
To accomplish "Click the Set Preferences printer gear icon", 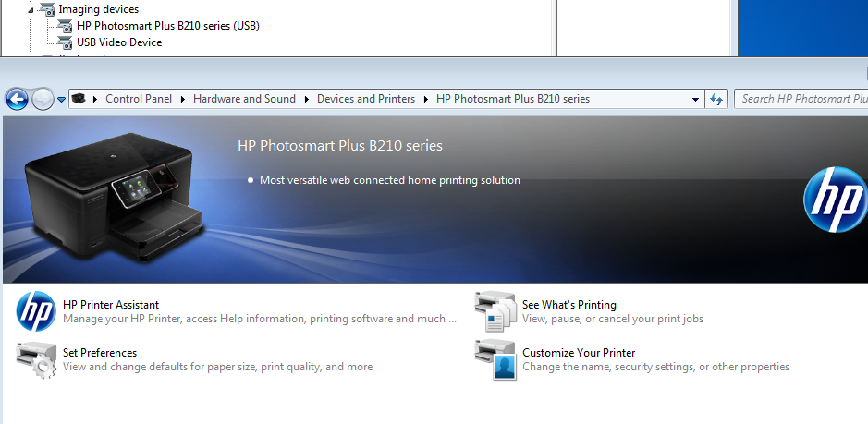I will click(36, 359).
